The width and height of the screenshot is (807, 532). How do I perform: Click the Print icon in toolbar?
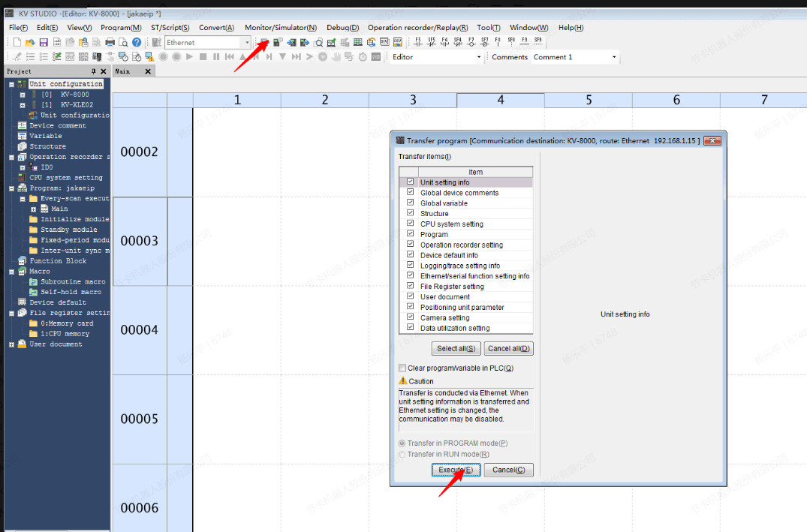click(110, 43)
